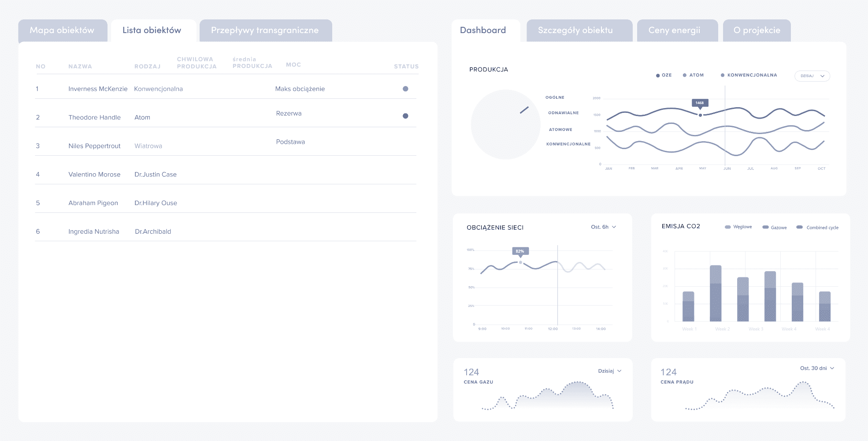Viewport: 868px width, 441px height.
Task: Click the Rezerwa cell
Action: (289, 113)
